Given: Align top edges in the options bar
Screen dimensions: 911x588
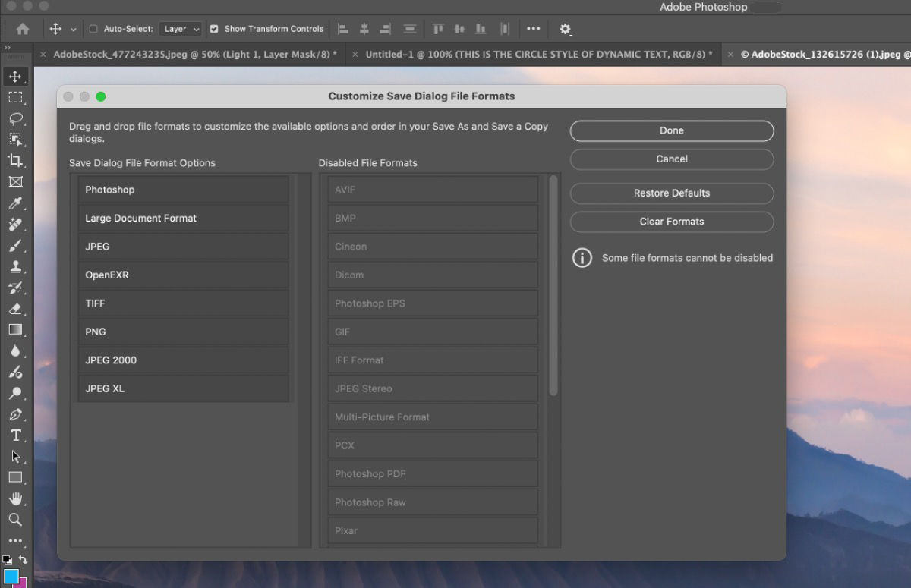Looking at the screenshot, I should click(438, 29).
